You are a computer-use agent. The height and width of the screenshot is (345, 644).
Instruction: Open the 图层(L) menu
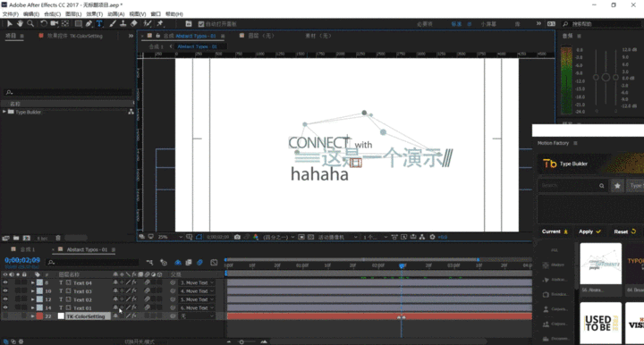73,14
